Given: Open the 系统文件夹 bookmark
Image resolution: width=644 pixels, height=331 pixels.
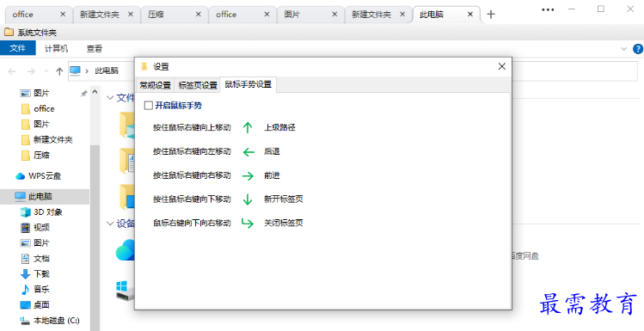Looking at the screenshot, I should (30, 33).
